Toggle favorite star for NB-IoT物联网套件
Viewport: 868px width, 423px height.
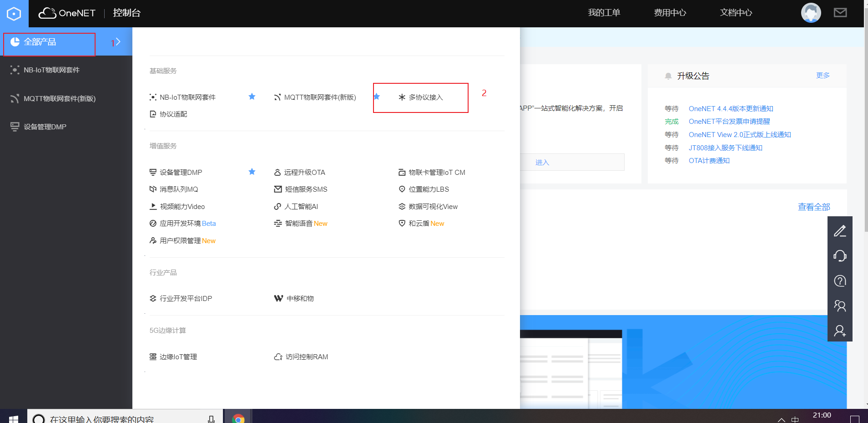(252, 97)
